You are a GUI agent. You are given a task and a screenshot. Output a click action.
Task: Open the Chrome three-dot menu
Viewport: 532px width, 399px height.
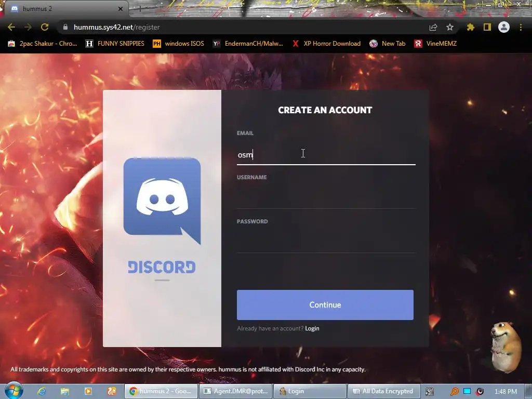pyautogui.click(x=521, y=27)
